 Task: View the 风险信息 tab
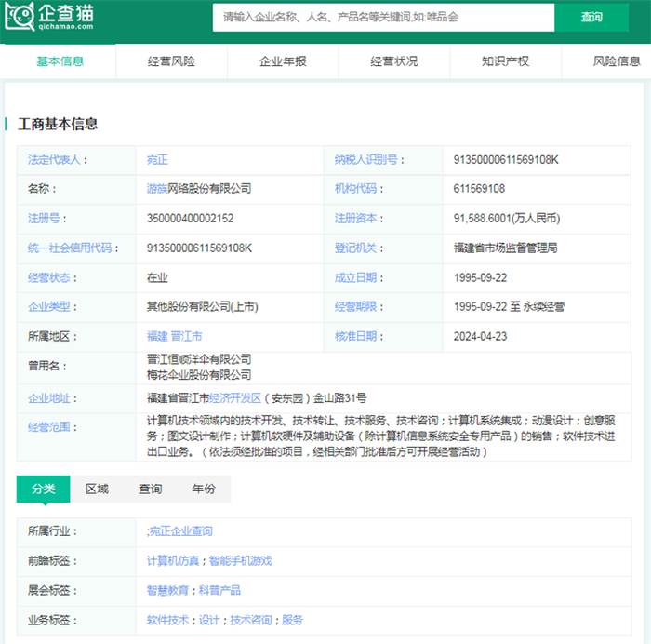(x=616, y=61)
